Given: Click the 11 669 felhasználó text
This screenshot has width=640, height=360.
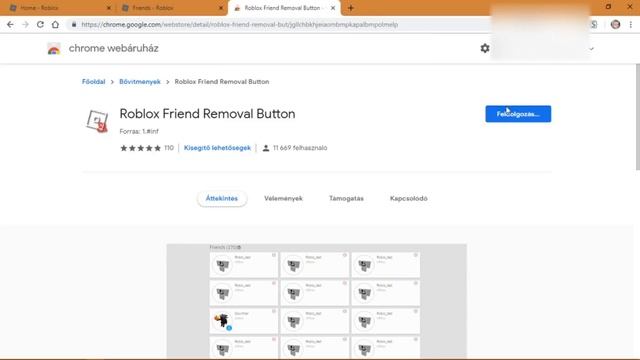Looking at the screenshot, I should tap(300, 148).
